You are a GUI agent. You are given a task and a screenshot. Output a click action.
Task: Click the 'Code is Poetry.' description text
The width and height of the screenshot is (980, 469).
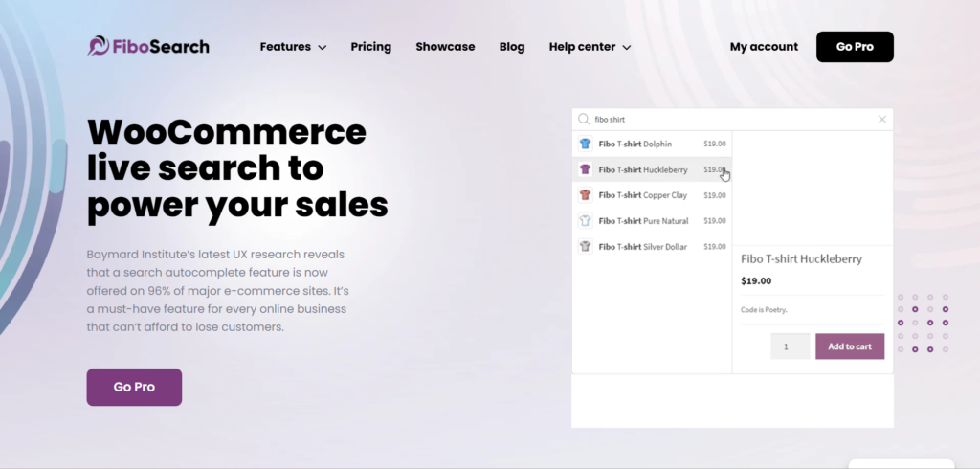coord(764,309)
